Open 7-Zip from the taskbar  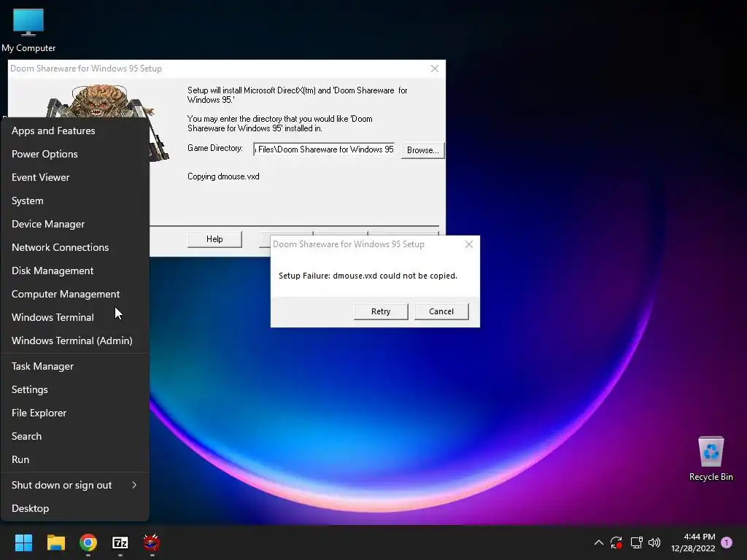pyautogui.click(x=120, y=542)
